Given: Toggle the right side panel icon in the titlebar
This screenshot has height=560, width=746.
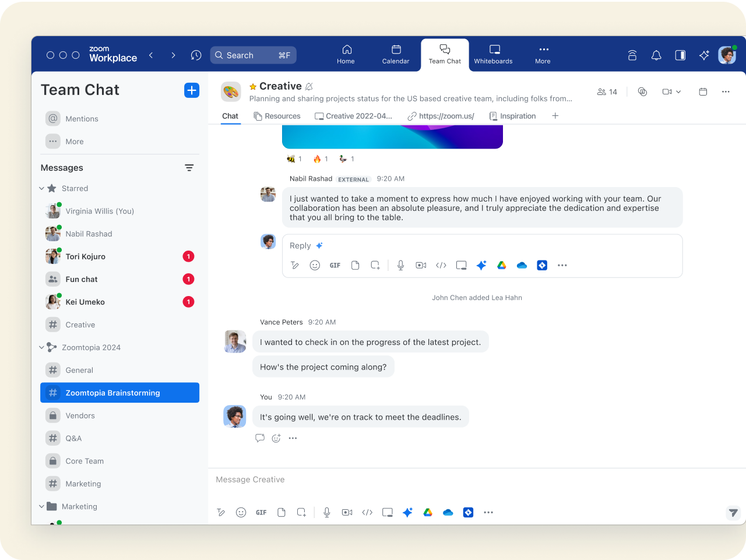Looking at the screenshot, I should 680,55.
